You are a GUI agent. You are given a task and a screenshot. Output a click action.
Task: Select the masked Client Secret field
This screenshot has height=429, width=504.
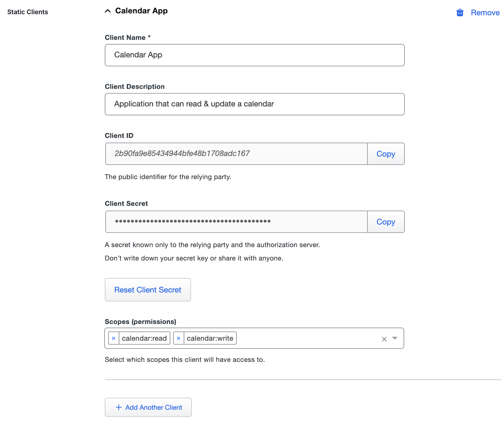point(236,222)
